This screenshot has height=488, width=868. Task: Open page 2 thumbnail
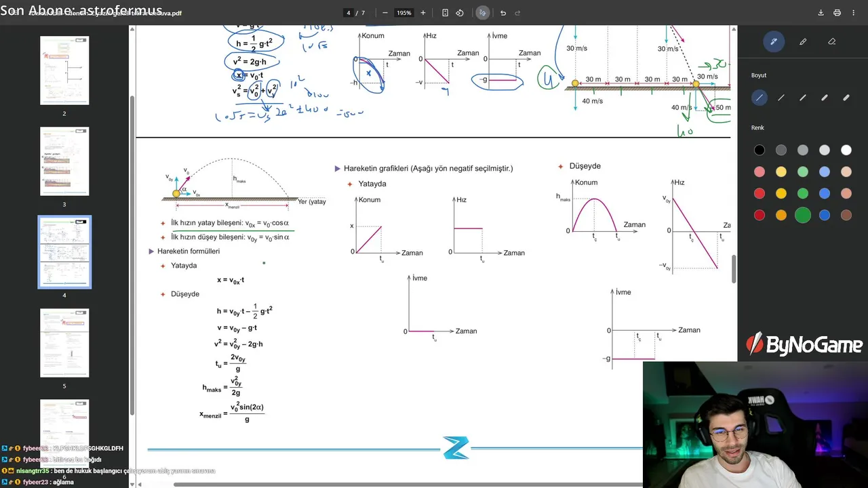[64, 70]
